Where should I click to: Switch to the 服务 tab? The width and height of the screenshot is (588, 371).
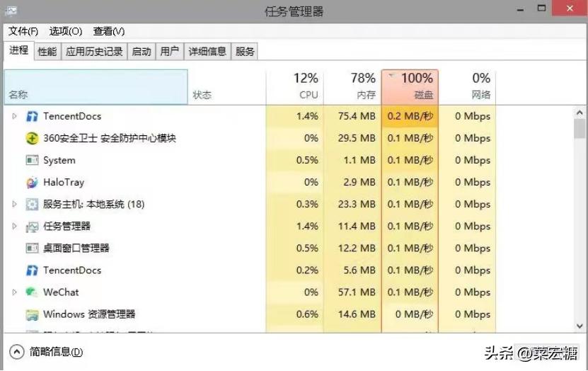pos(245,52)
